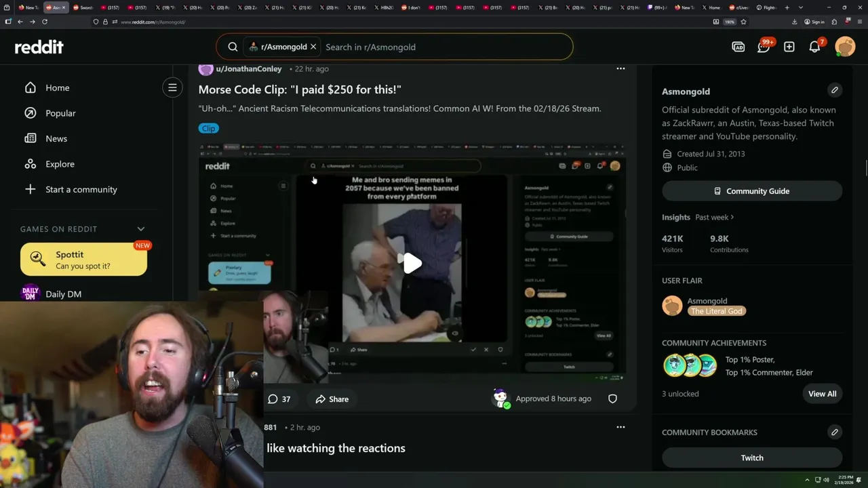Open options for 'like watching the reactions' post
Image resolution: width=868 pixels, height=488 pixels.
click(x=620, y=427)
